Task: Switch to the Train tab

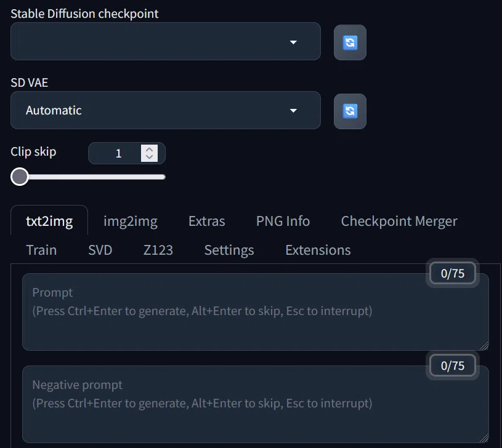Action: click(41, 250)
